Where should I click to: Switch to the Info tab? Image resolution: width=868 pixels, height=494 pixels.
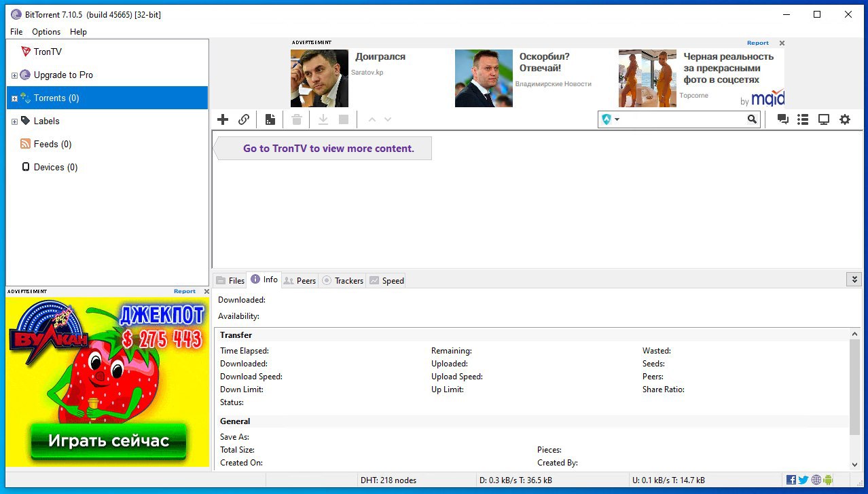[x=264, y=280]
